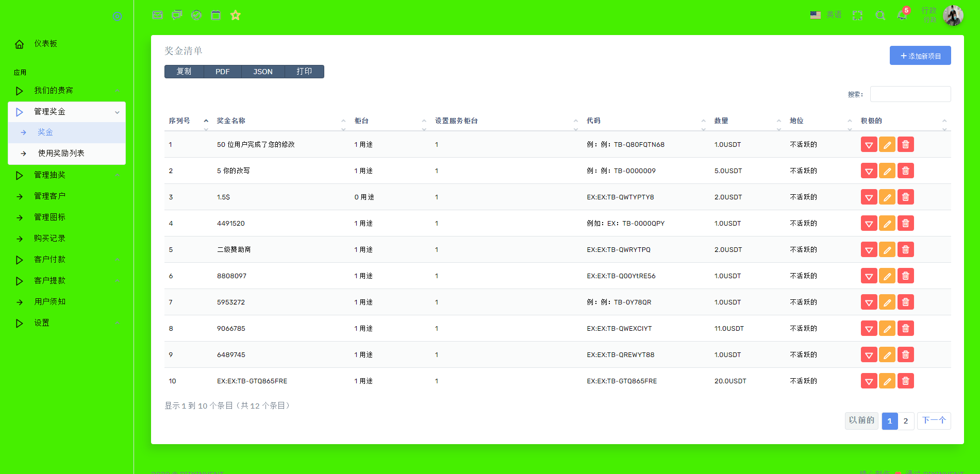Click the yellow star favorites icon
This screenshot has height=474, width=980.
(236, 15)
